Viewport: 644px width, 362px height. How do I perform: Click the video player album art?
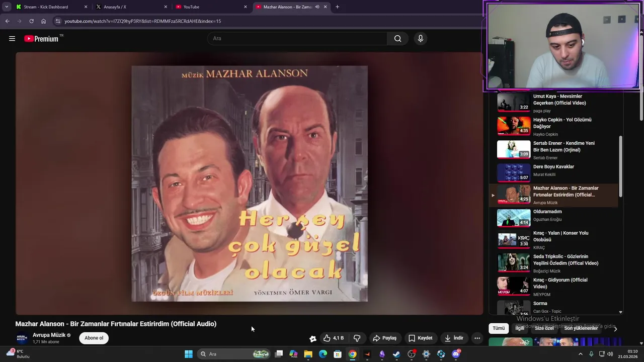[x=250, y=184]
